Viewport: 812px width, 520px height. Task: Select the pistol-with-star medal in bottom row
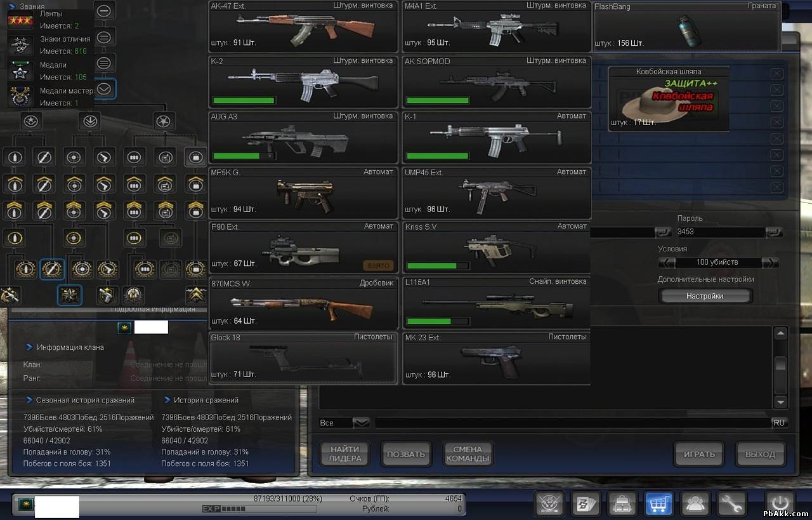[x=107, y=295]
